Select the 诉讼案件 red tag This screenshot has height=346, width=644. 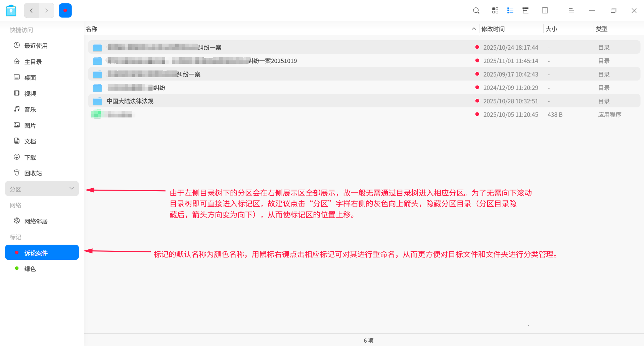coord(42,252)
